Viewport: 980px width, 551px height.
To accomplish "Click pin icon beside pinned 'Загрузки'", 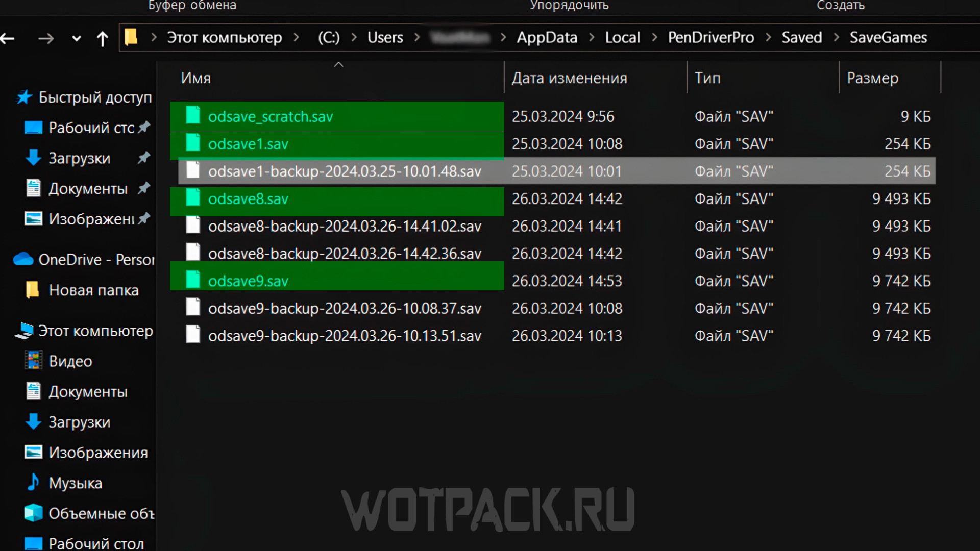I will tap(144, 158).
